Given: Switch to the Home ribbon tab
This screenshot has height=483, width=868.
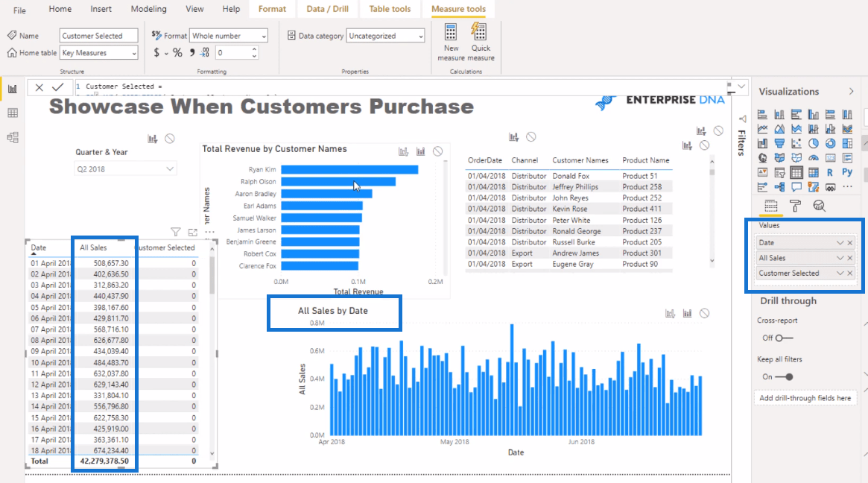Looking at the screenshot, I should [60, 9].
